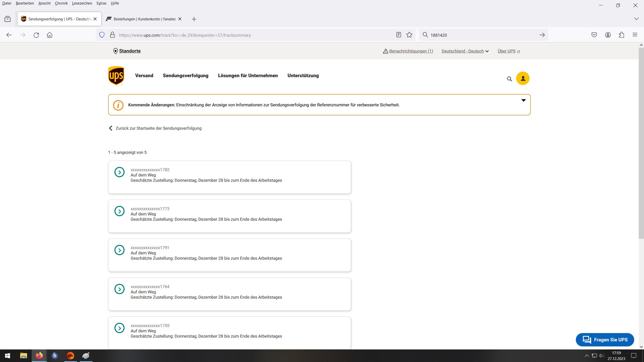
Task: Click the page vertical scrollbar thumb
Action: pyautogui.click(x=641, y=143)
